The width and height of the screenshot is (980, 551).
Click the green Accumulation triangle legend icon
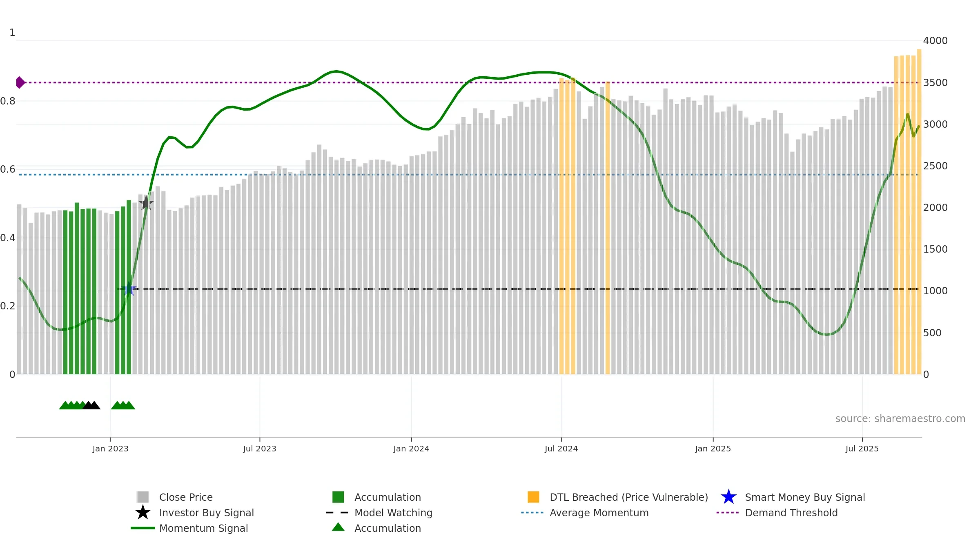point(338,527)
